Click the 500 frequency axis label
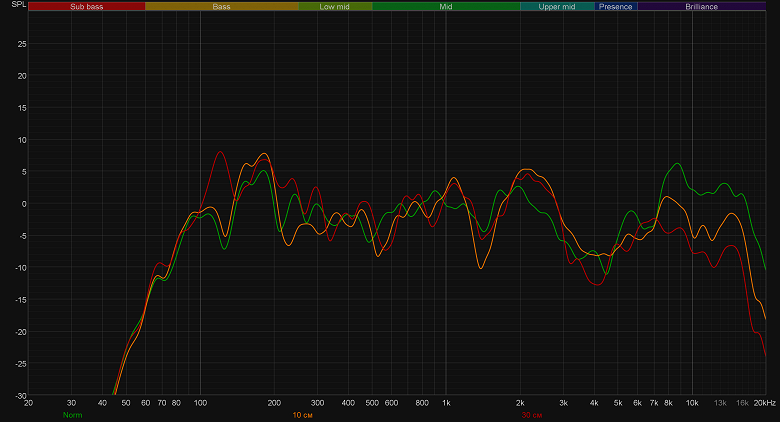The height and width of the screenshot is (422, 780). tap(372, 403)
